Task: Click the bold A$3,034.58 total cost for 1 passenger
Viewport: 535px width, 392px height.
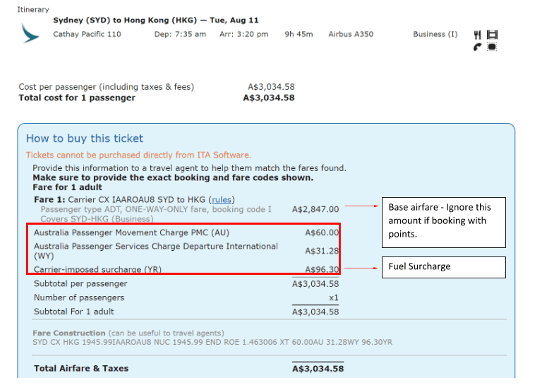Action: point(269,98)
